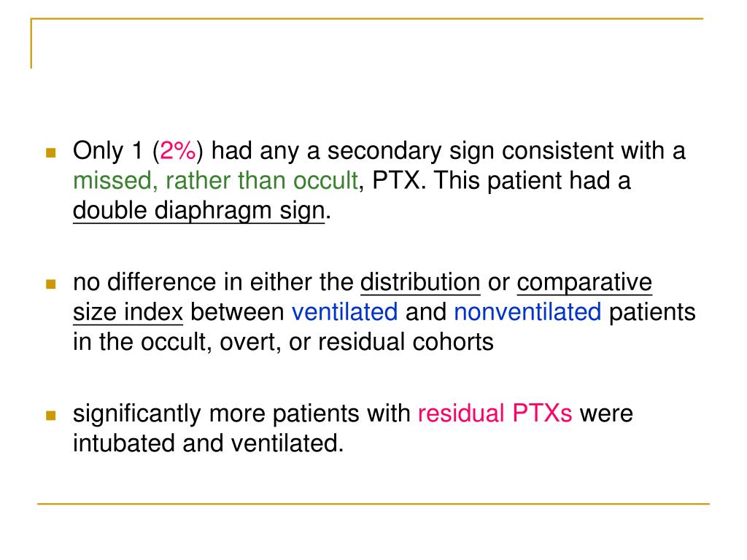Click the gold horizontal line at slide bottom
This screenshot has width=747, height=560.
point(373,503)
